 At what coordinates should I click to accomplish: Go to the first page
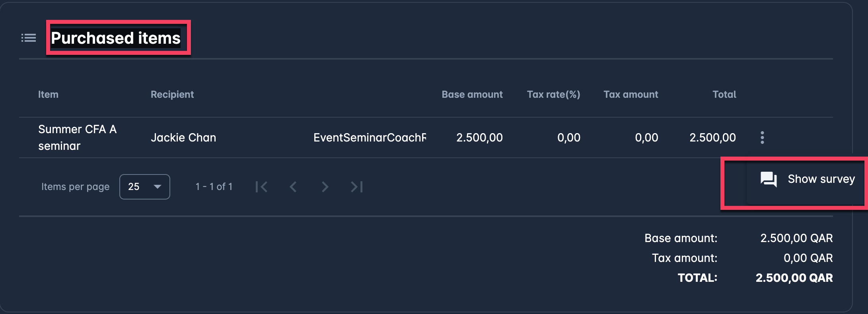pos(261,187)
